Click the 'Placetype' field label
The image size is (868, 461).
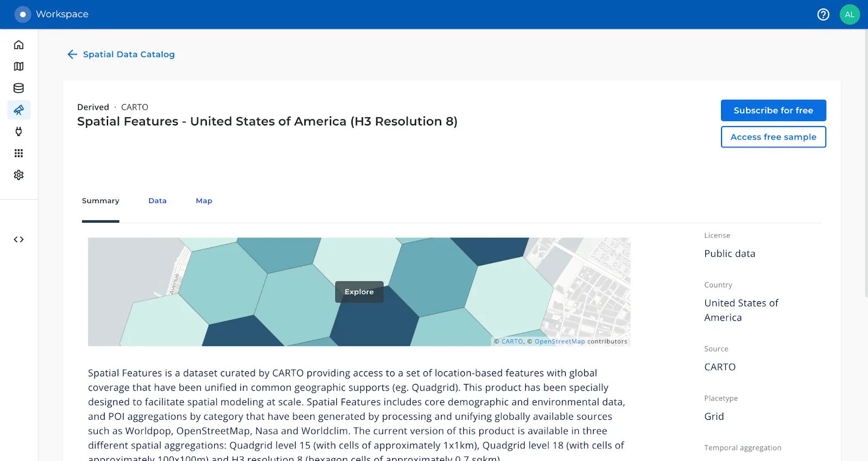721,398
